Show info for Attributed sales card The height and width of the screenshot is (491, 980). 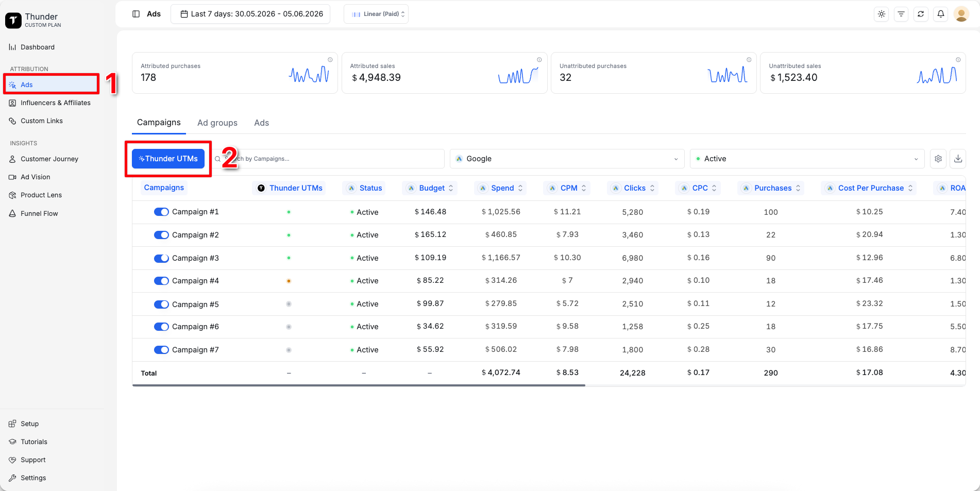539,60
